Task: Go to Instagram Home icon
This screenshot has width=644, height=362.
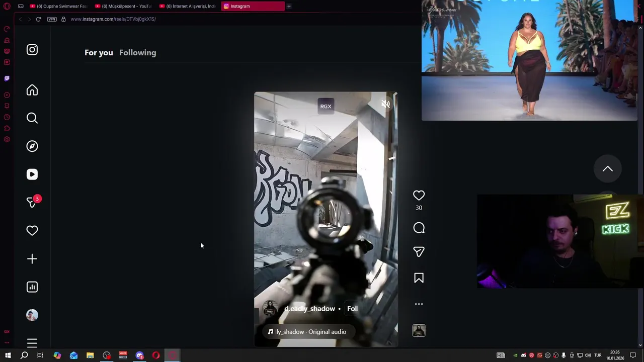Action: [x=32, y=90]
